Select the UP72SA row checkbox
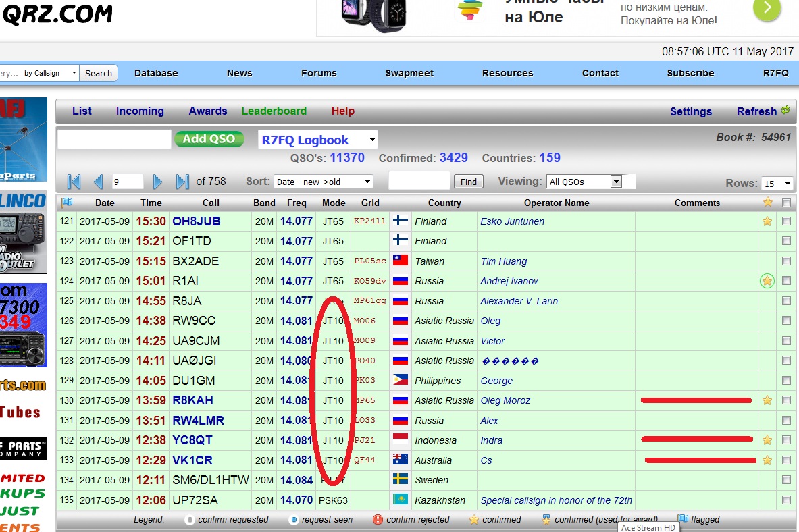This screenshot has height=532, width=799. tap(786, 500)
